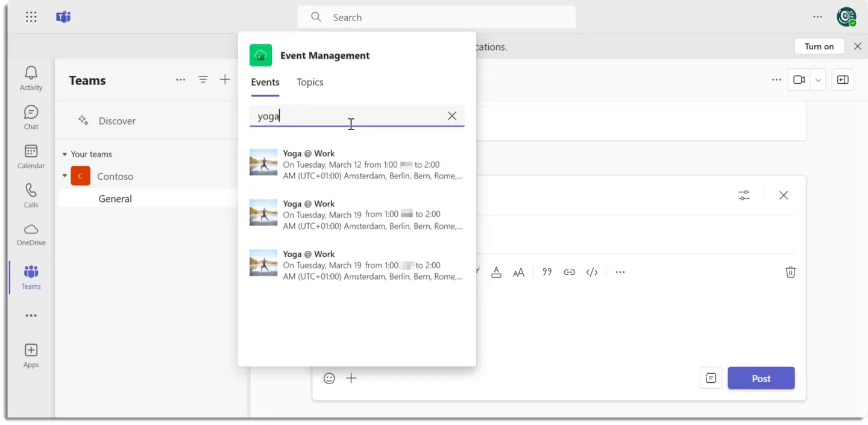
Task: Dismiss the notifications banner
Action: [858, 46]
